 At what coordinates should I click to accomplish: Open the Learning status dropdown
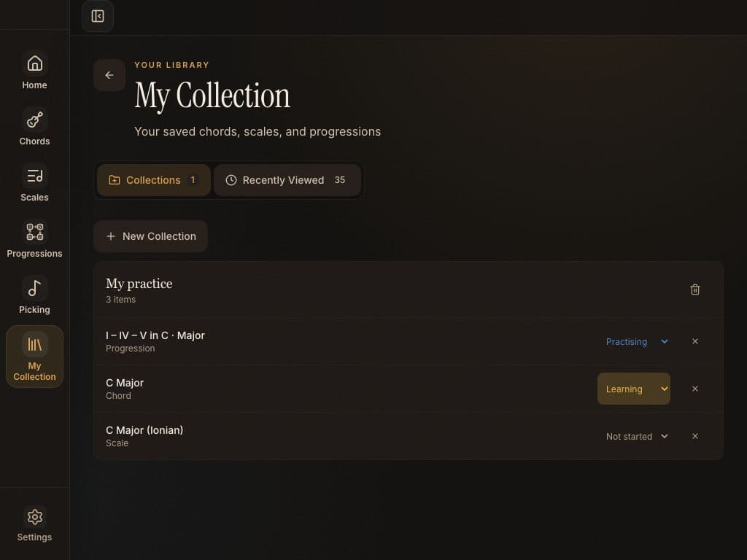[x=634, y=389]
